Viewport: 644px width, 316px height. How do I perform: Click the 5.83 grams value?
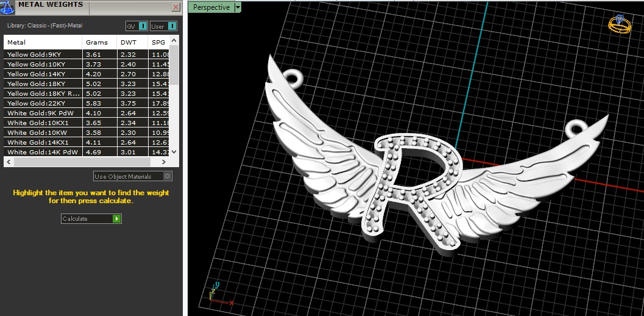[x=93, y=103]
